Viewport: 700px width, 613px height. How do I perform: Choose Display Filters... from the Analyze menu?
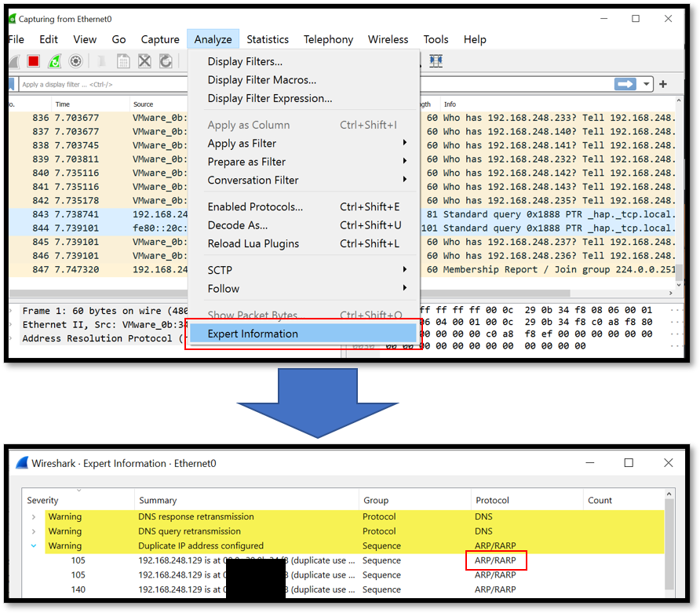[245, 61]
